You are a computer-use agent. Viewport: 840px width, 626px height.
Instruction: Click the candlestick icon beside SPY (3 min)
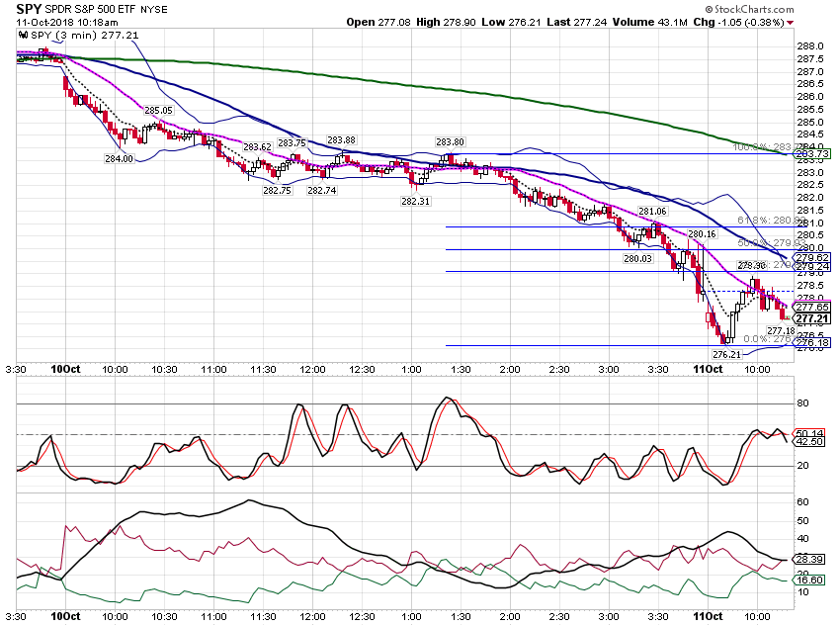(23, 35)
